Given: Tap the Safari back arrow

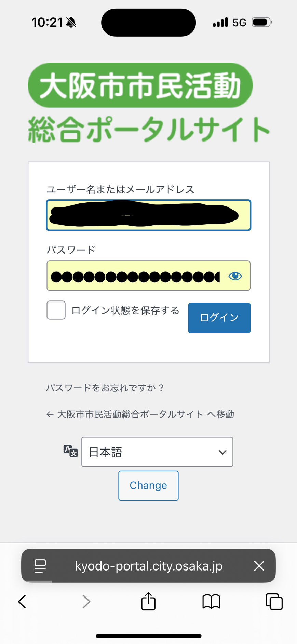Looking at the screenshot, I should pos(22,602).
